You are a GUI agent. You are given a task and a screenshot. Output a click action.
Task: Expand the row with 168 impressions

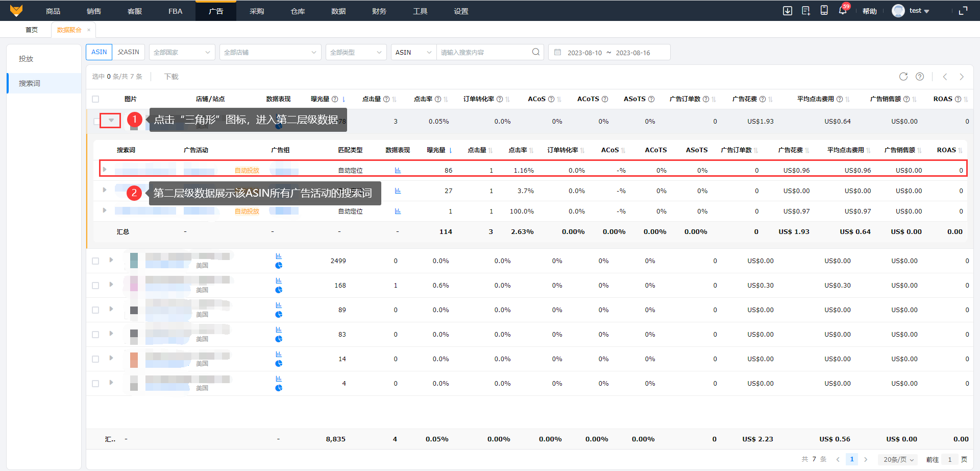[x=111, y=285]
